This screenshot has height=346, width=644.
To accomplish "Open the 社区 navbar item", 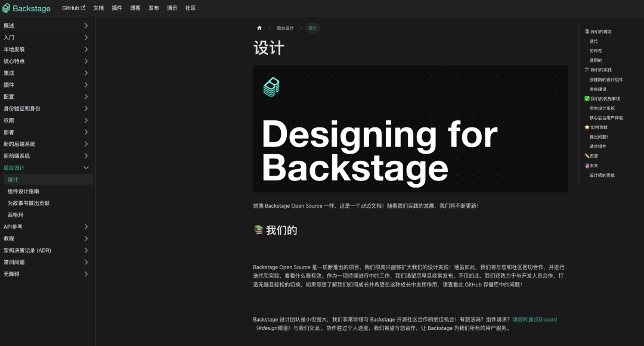I will coord(190,8).
